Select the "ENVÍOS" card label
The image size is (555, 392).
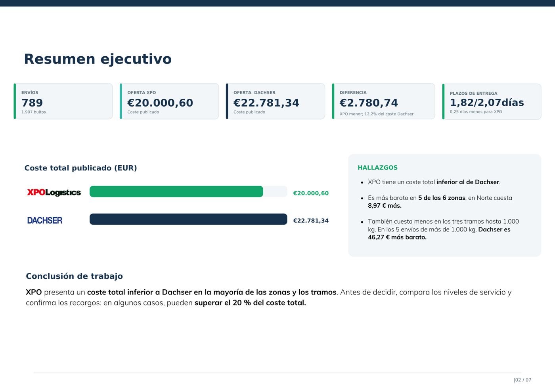[30, 93]
